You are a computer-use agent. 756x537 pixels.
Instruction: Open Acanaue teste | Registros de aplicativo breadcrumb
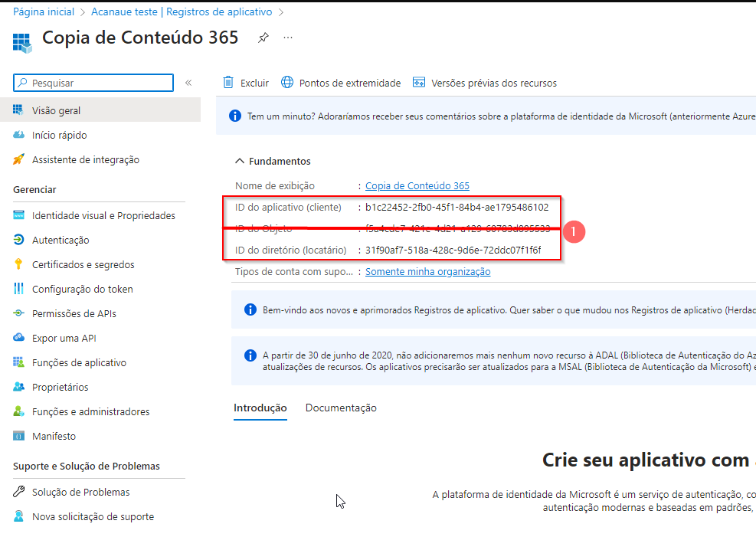(182, 11)
